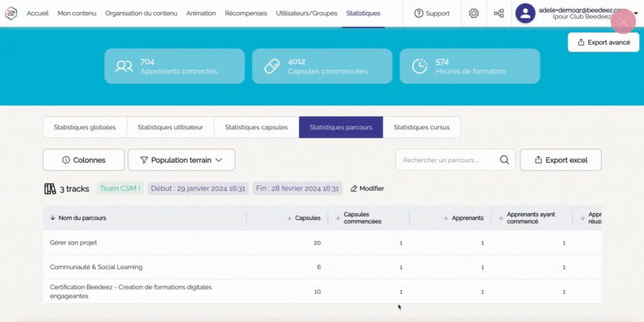Click the user profile avatar icon
The width and height of the screenshot is (644, 322).
[525, 13]
